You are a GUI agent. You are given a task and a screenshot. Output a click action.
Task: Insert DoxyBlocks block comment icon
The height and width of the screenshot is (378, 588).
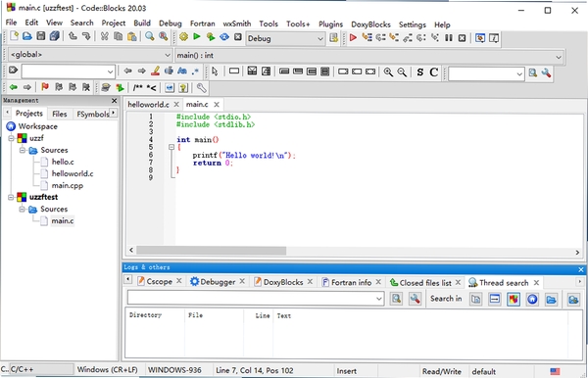point(137,88)
